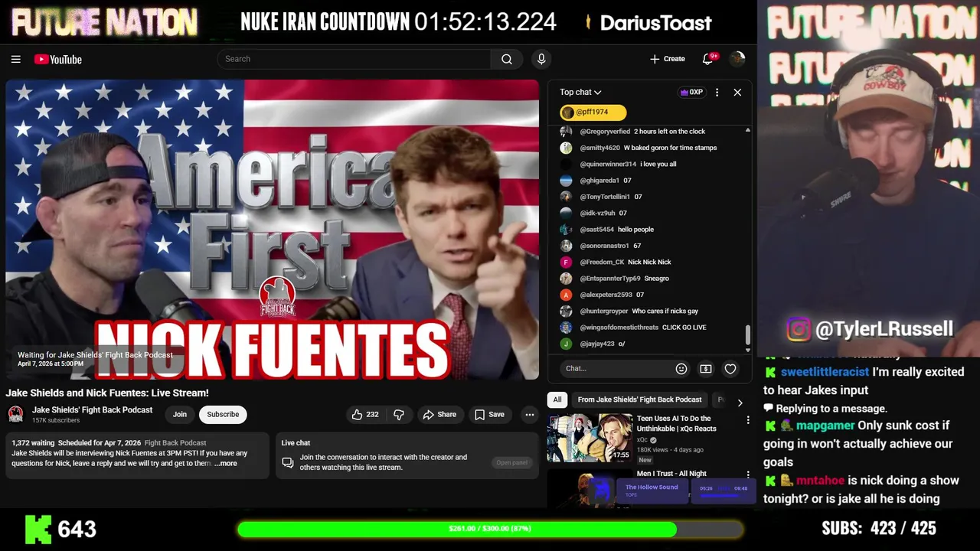Click the disabled Open panel button
The image size is (980, 551).
pos(511,462)
